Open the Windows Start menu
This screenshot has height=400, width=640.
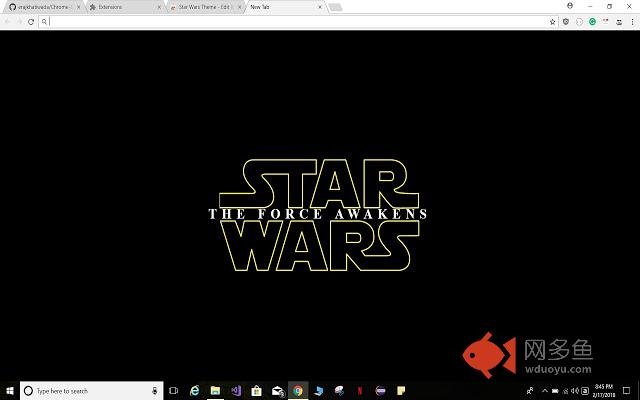tap(9, 390)
